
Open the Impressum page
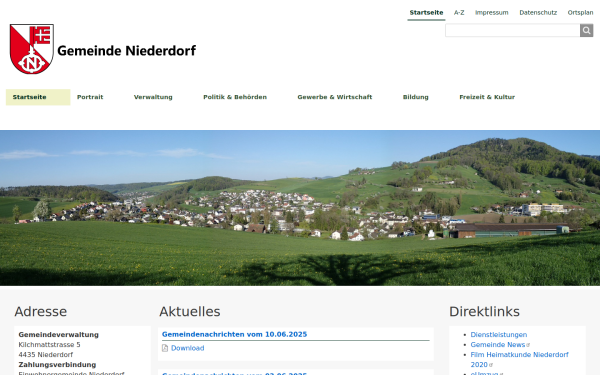(x=492, y=13)
